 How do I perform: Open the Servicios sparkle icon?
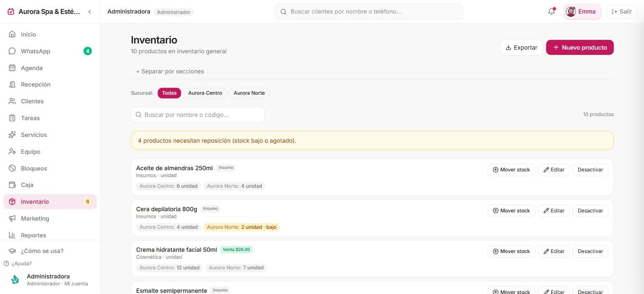(x=12, y=135)
